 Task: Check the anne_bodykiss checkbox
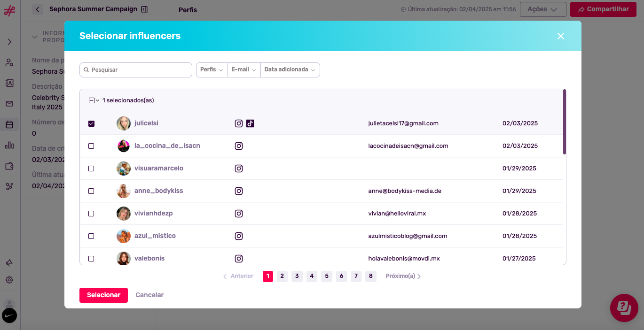[x=91, y=191]
